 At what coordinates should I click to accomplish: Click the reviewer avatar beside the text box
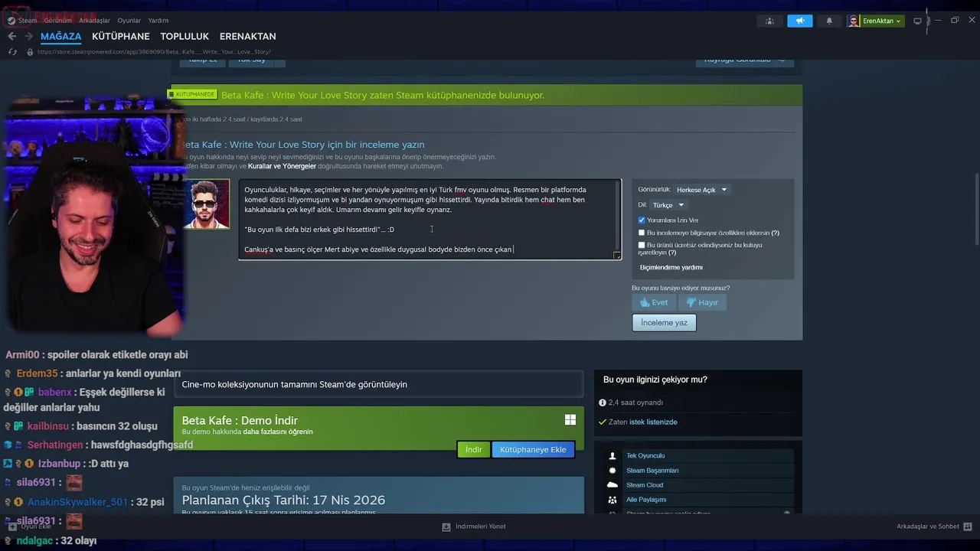pos(207,204)
